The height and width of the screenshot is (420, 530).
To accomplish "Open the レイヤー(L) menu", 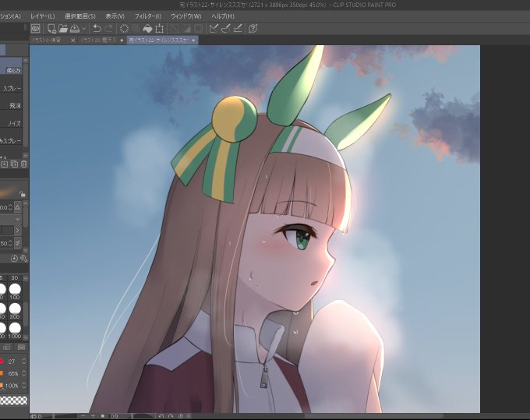I will tap(43, 16).
